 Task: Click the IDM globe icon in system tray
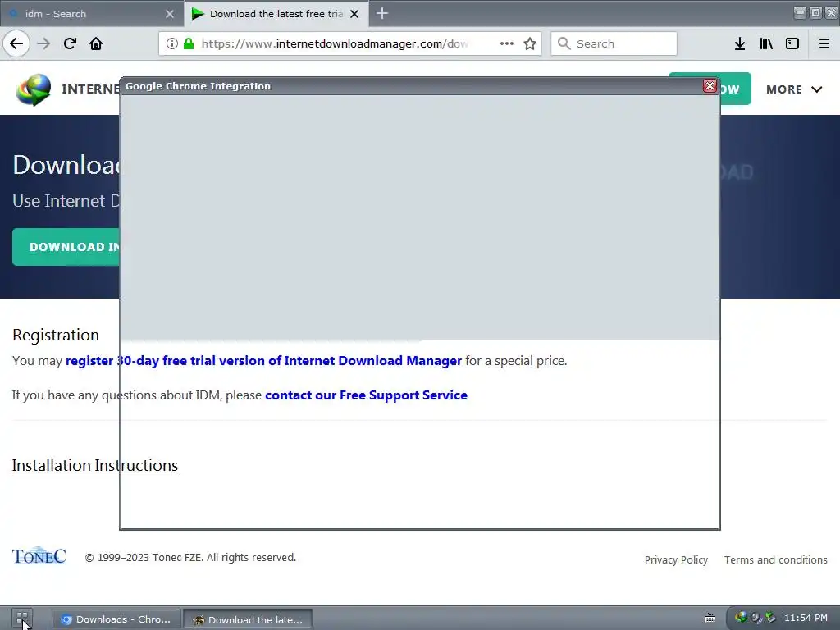tap(742, 618)
